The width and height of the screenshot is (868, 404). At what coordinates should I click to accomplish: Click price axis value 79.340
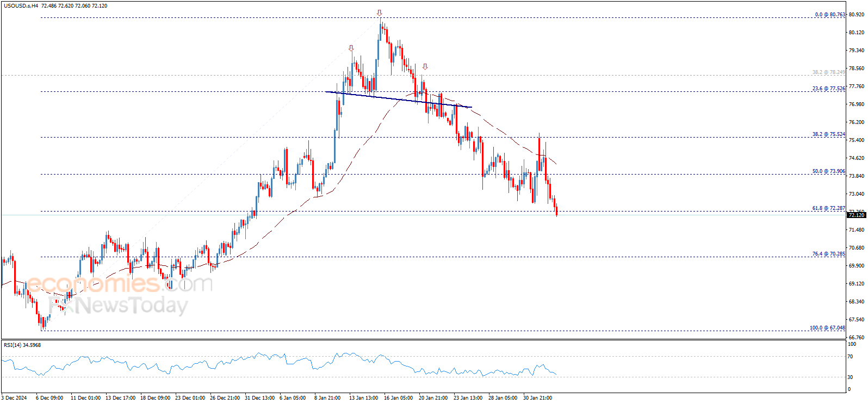click(857, 51)
